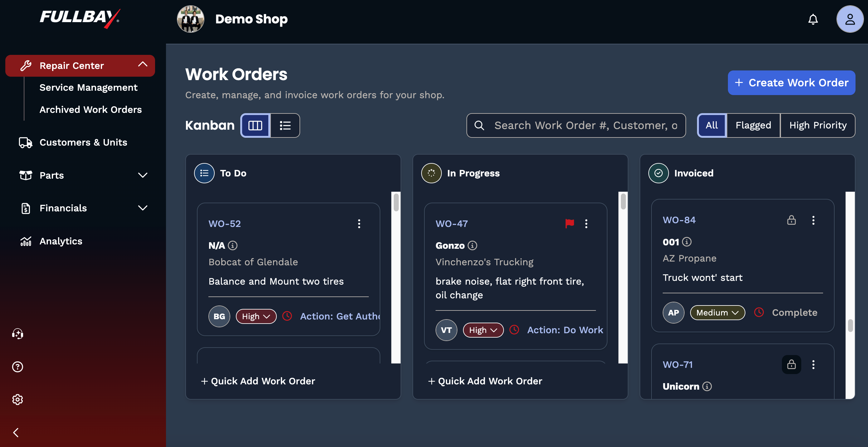
Task: Show info for Unicorn unit
Action: [x=707, y=387]
